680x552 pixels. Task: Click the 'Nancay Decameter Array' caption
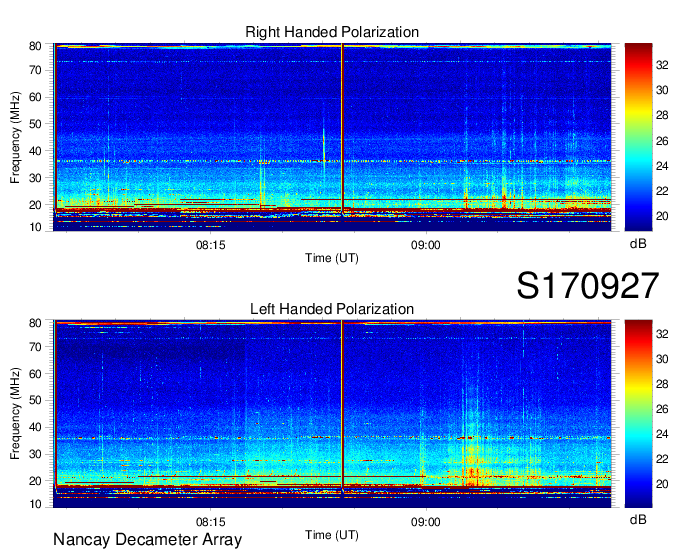click(147, 539)
